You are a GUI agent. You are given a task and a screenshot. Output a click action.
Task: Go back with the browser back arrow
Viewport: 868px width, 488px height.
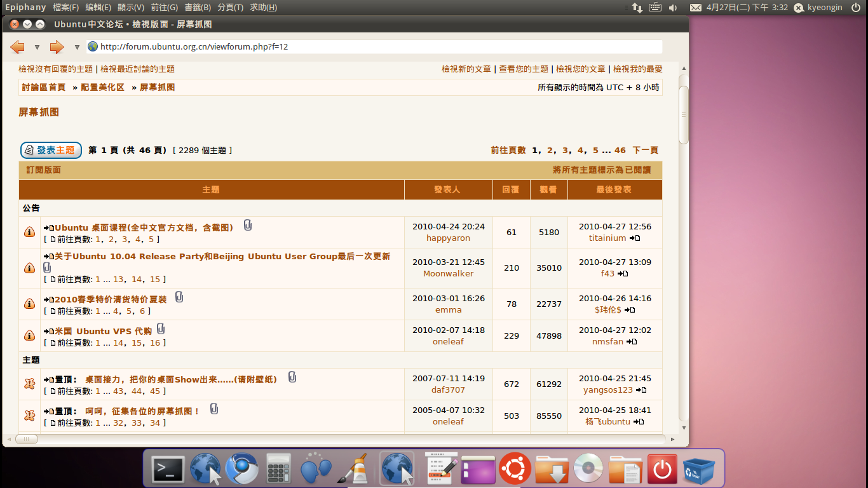18,47
